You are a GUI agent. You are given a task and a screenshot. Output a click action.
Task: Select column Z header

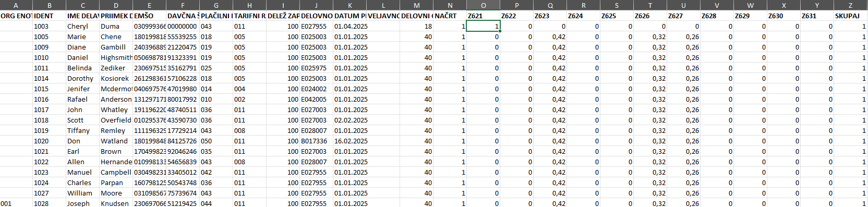click(851, 5)
